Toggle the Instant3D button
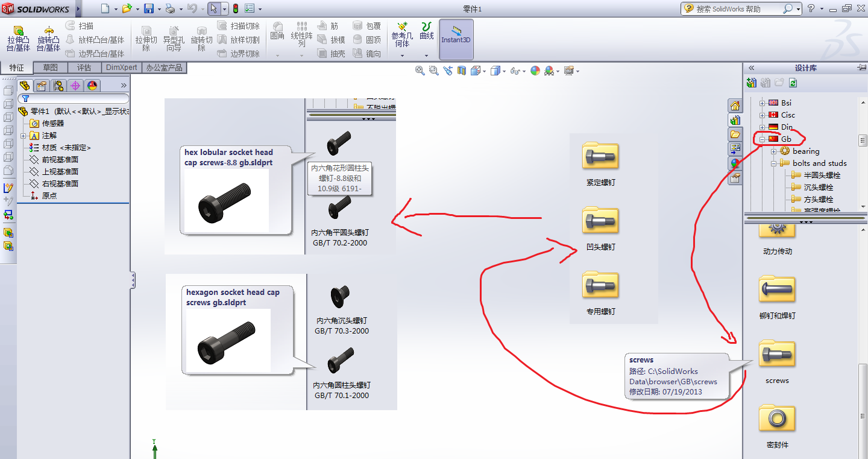 (456, 39)
